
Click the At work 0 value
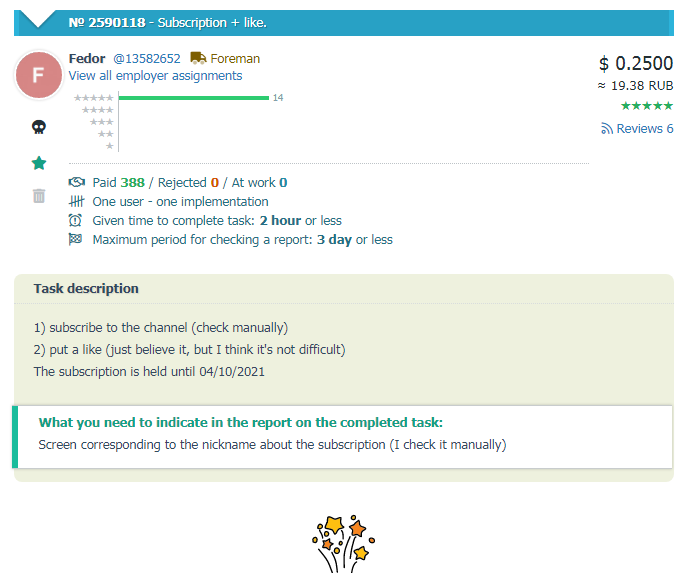tap(283, 183)
